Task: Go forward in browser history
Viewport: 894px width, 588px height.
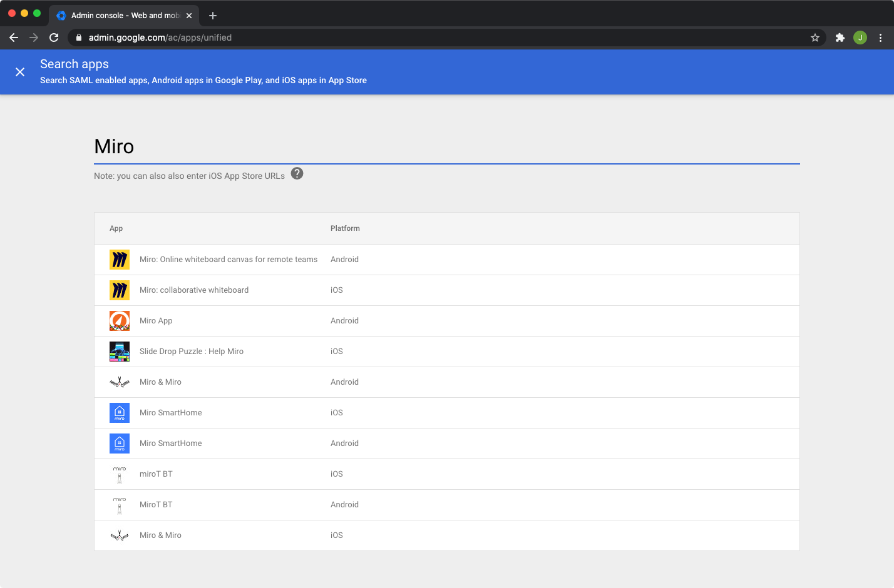Action: coord(34,38)
